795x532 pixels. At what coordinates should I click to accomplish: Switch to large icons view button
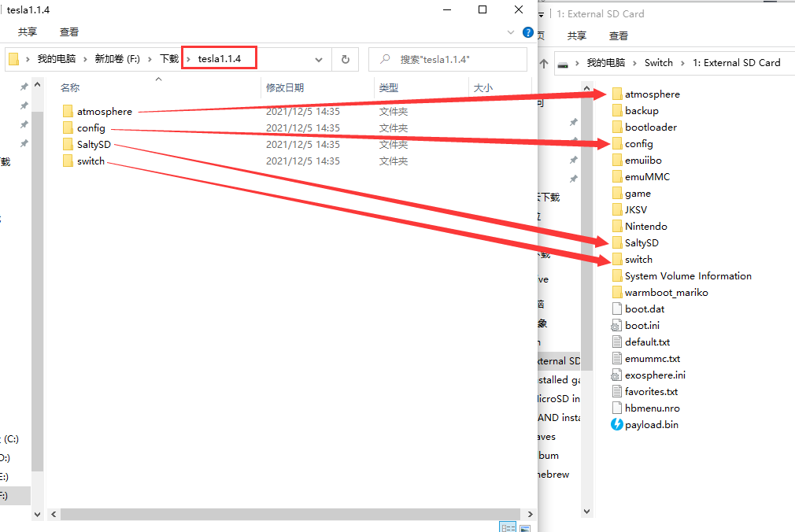click(x=525, y=527)
